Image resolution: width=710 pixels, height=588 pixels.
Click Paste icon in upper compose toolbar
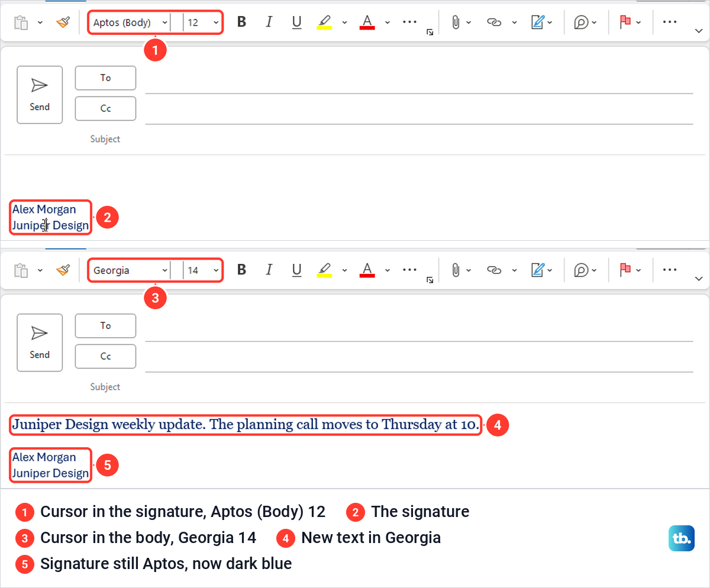pos(21,22)
